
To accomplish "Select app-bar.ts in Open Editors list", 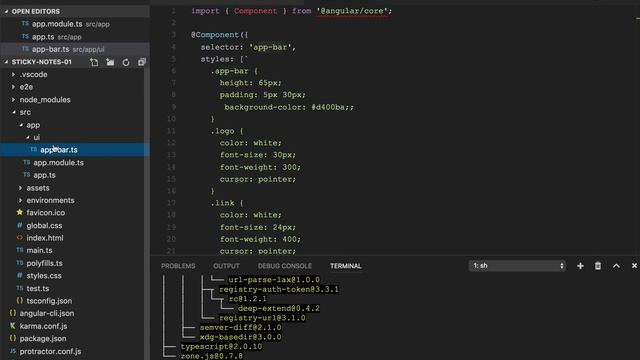I will click(75, 49).
